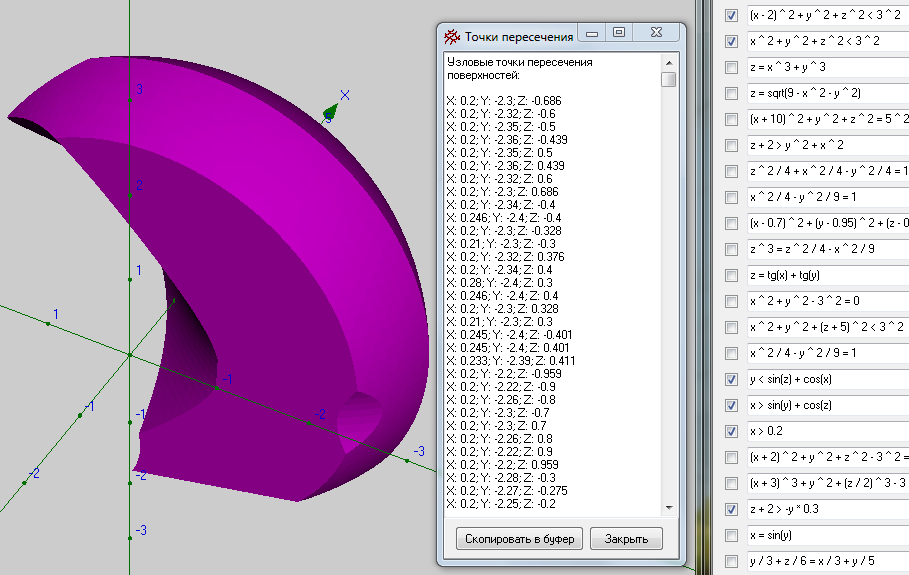This screenshot has width=909, height=575.
Task: Select the z + 2 > y^2 + x^2 input
Action: tap(826, 146)
